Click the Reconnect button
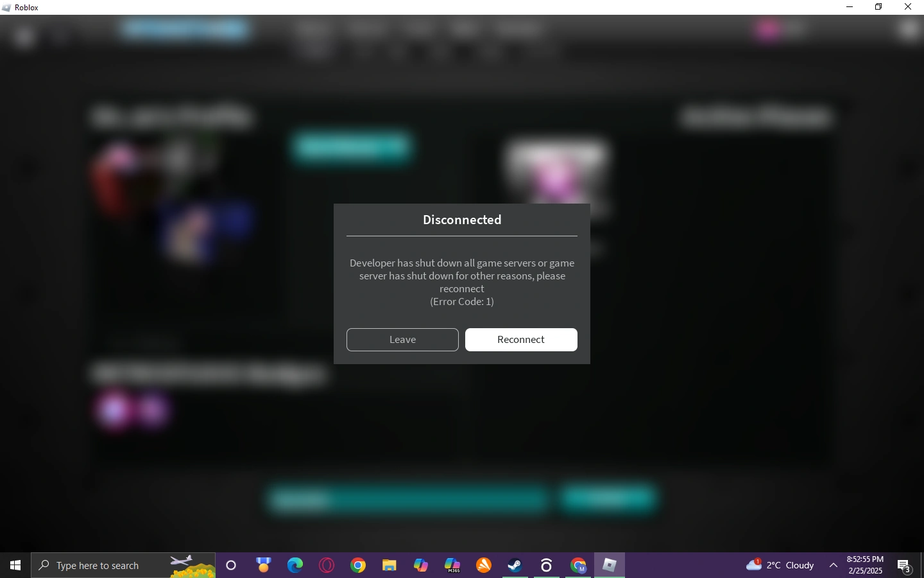Screen dimensions: 924x578 [x=521, y=340]
